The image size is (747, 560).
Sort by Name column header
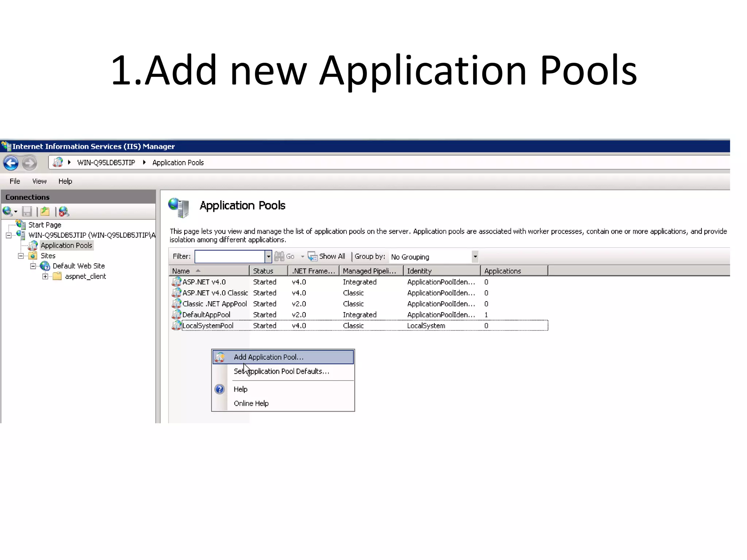(181, 271)
